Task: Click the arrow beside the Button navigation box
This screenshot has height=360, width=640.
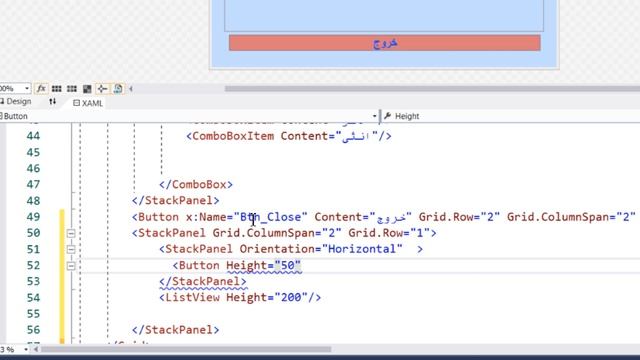Action: click(374, 116)
